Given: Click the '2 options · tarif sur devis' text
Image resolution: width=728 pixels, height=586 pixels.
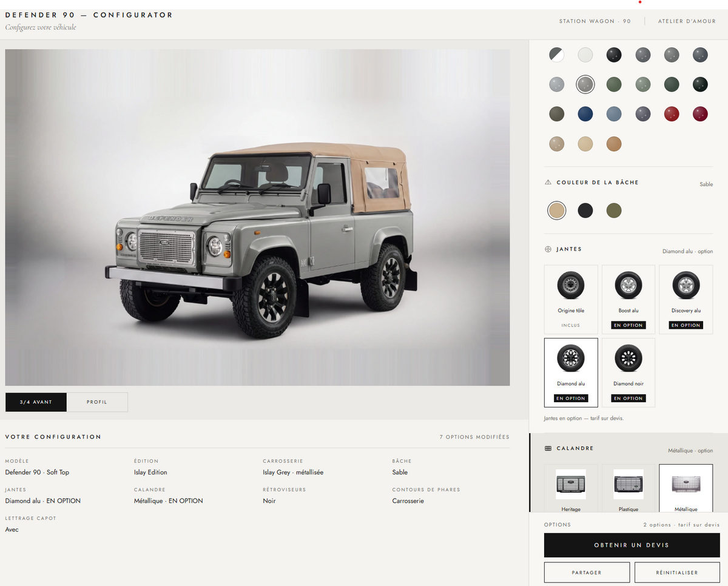Looking at the screenshot, I should [681, 525].
